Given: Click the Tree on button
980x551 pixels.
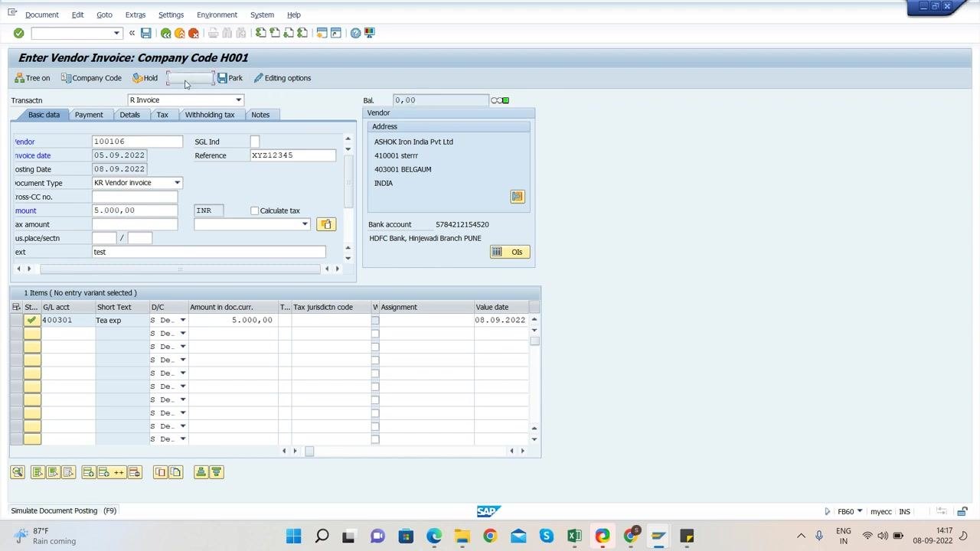Looking at the screenshot, I should (x=32, y=78).
